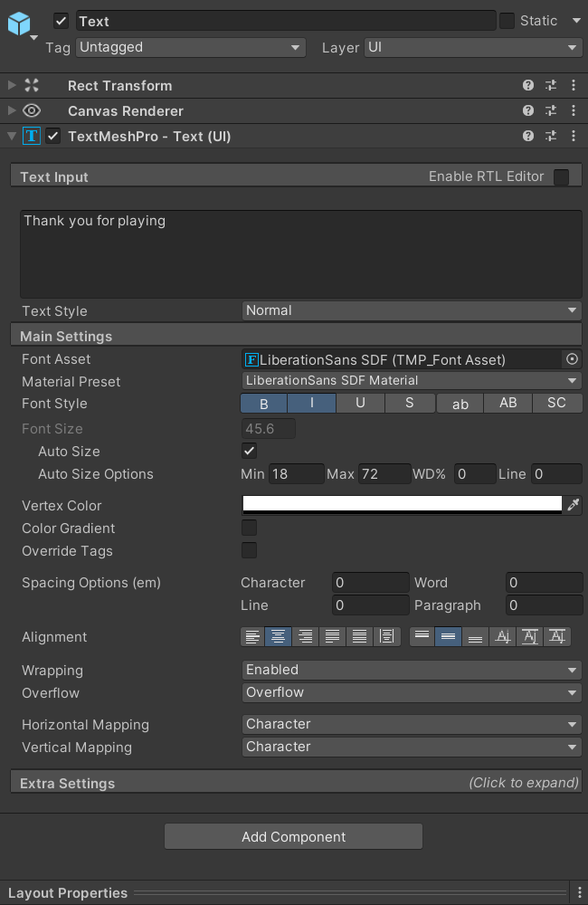Image resolution: width=588 pixels, height=905 pixels.
Task: Toggle uppercase AB font style
Action: point(508,404)
